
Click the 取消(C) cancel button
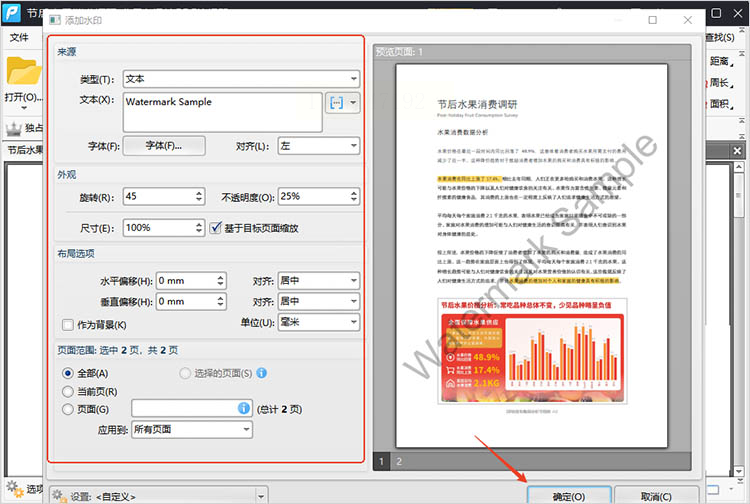[656, 496]
